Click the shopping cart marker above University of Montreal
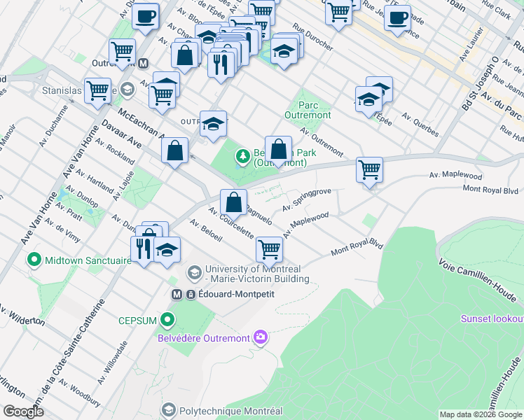The width and height of the screenshot is (524, 420). pyautogui.click(x=269, y=252)
